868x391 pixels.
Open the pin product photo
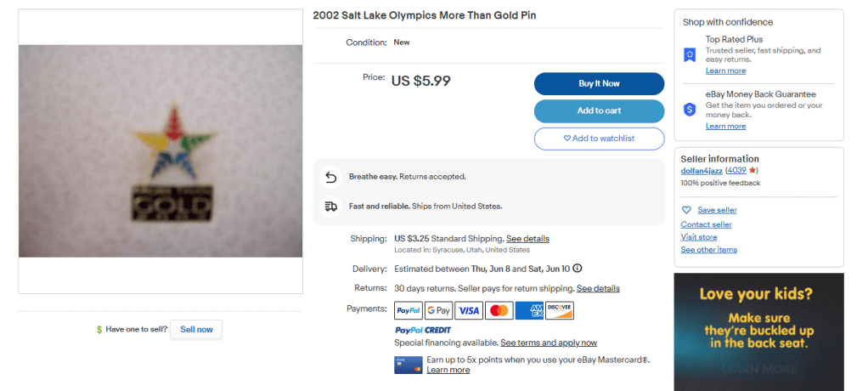tap(161, 151)
